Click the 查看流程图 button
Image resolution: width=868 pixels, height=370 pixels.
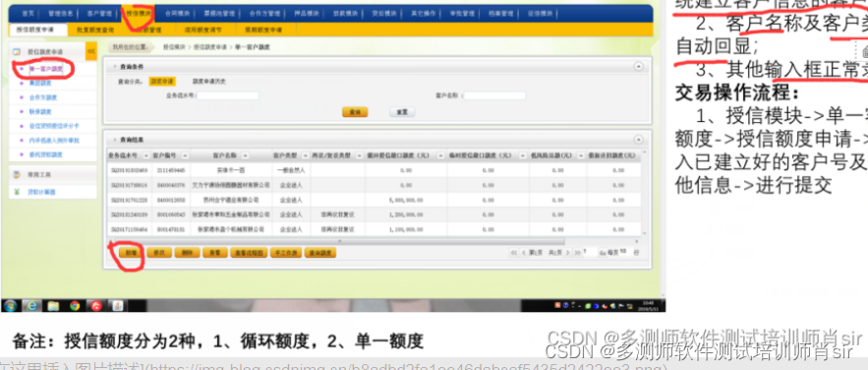pyautogui.click(x=249, y=253)
